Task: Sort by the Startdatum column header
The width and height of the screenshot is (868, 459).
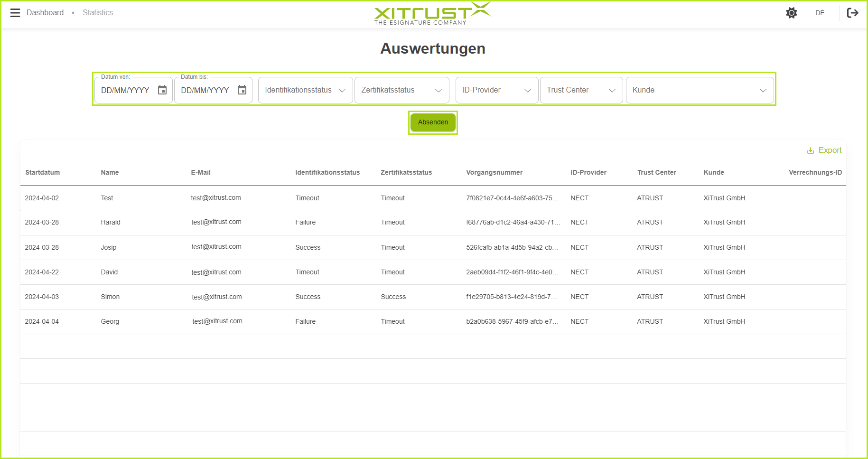Action: (43, 172)
